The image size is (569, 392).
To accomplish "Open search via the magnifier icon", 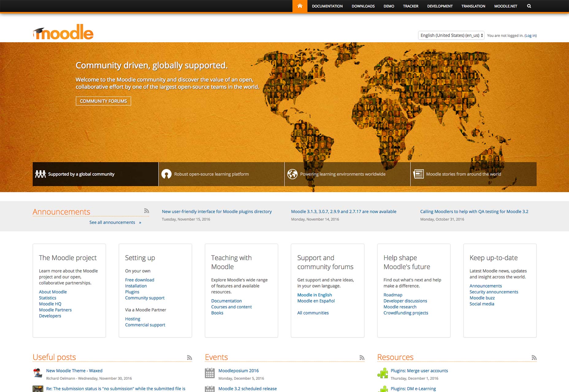I will tap(529, 6).
